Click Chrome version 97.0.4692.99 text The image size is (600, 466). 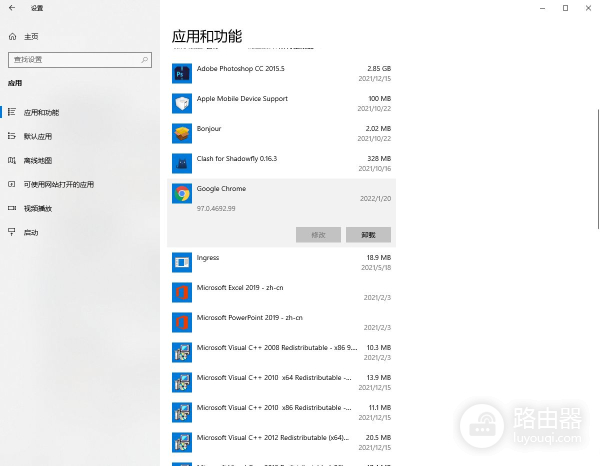(216, 209)
